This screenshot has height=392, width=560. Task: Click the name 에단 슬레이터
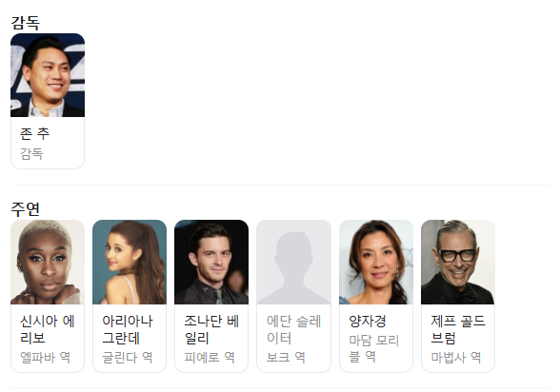293,329
